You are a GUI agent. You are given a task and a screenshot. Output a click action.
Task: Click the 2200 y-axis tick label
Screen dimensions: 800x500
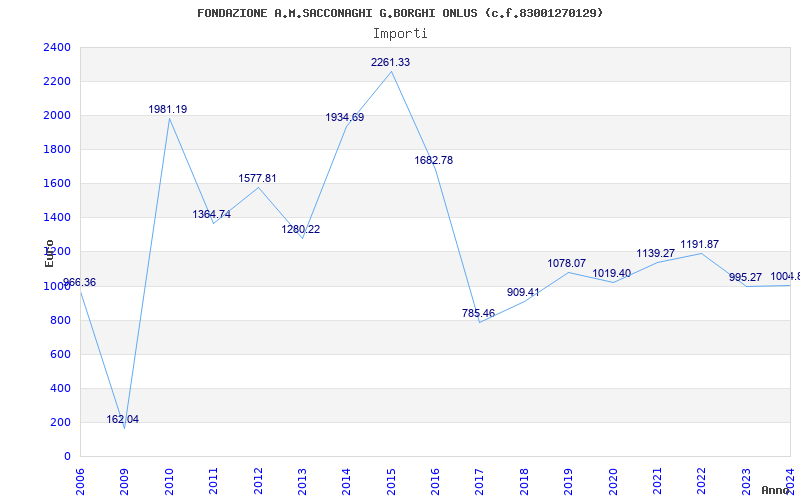click(x=57, y=82)
